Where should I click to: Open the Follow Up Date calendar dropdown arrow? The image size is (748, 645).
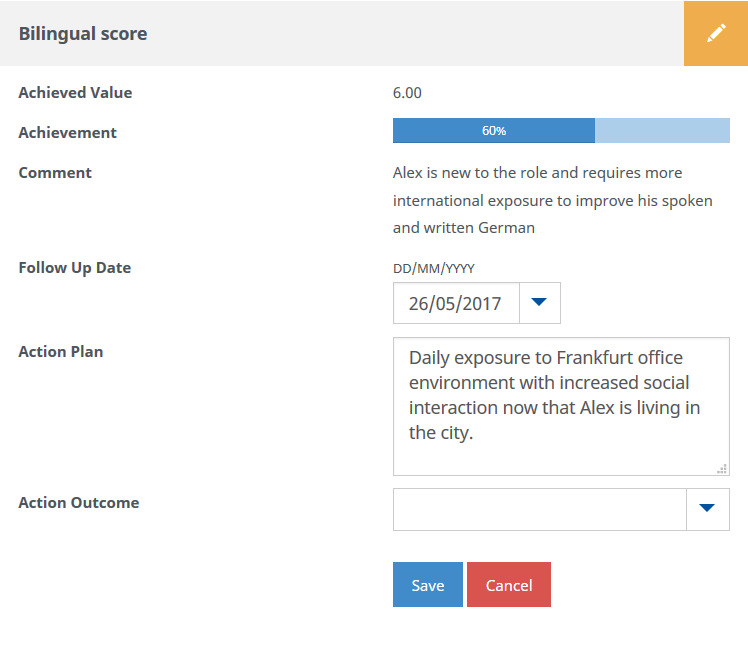coord(540,303)
